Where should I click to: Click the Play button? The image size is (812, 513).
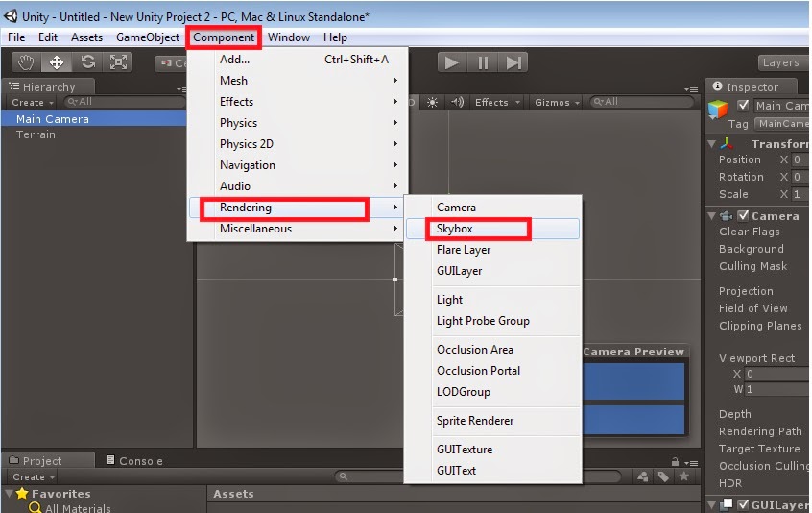coord(451,62)
